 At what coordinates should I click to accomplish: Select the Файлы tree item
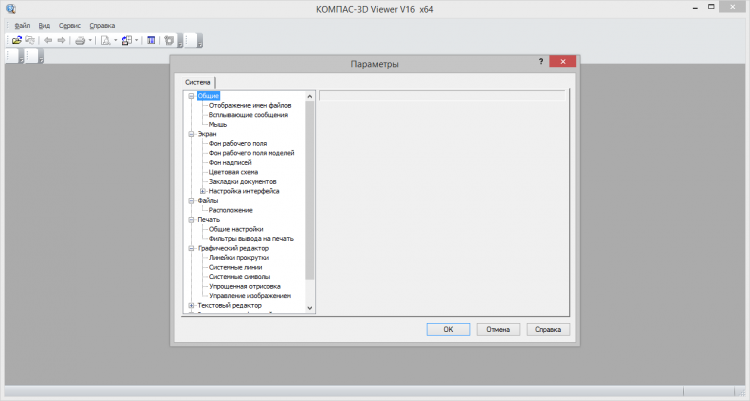tap(208, 201)
